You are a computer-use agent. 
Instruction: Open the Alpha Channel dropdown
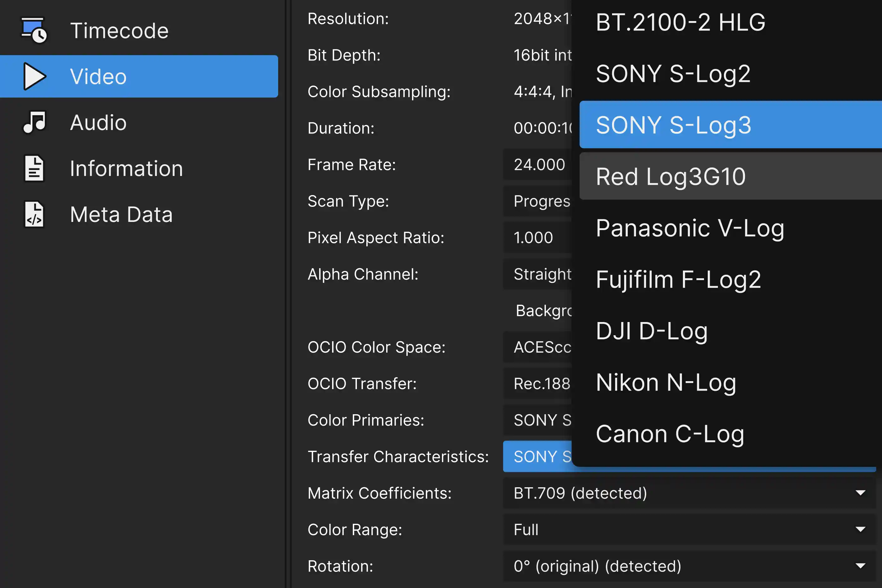[537, 274]
